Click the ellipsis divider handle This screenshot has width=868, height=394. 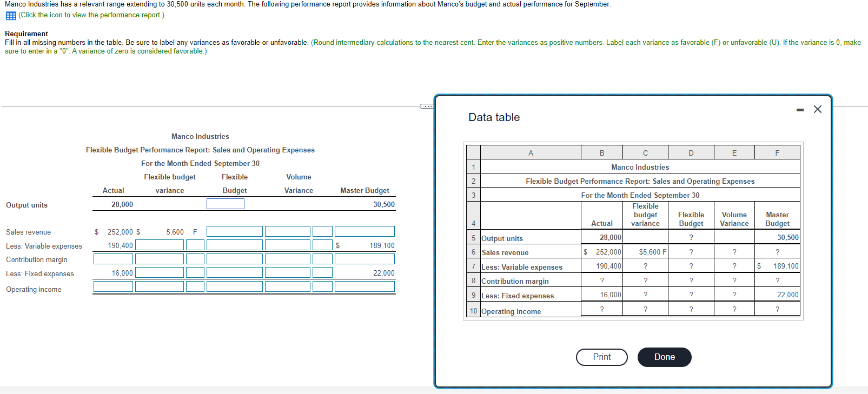coord(427,106)
